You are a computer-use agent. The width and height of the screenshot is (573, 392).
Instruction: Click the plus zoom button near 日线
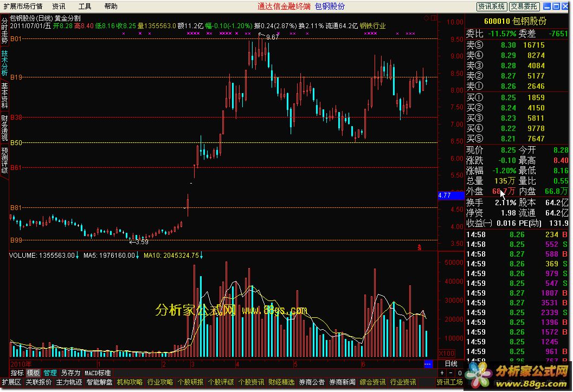442,373
